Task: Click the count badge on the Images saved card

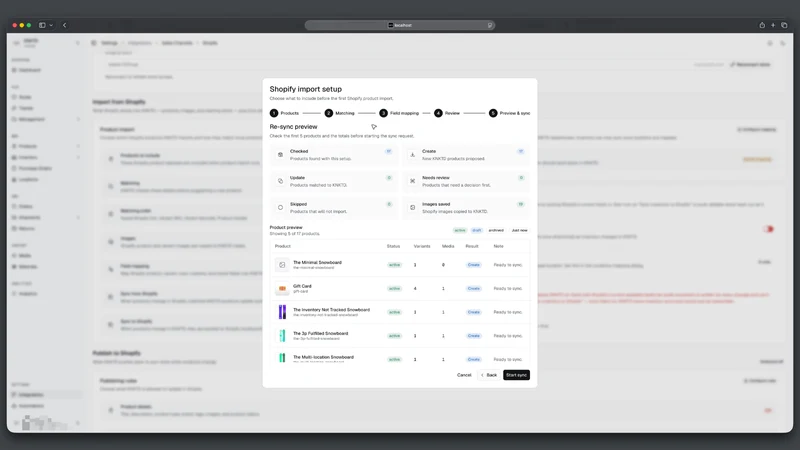Action: pyautogui.click(x=520, y=204)
